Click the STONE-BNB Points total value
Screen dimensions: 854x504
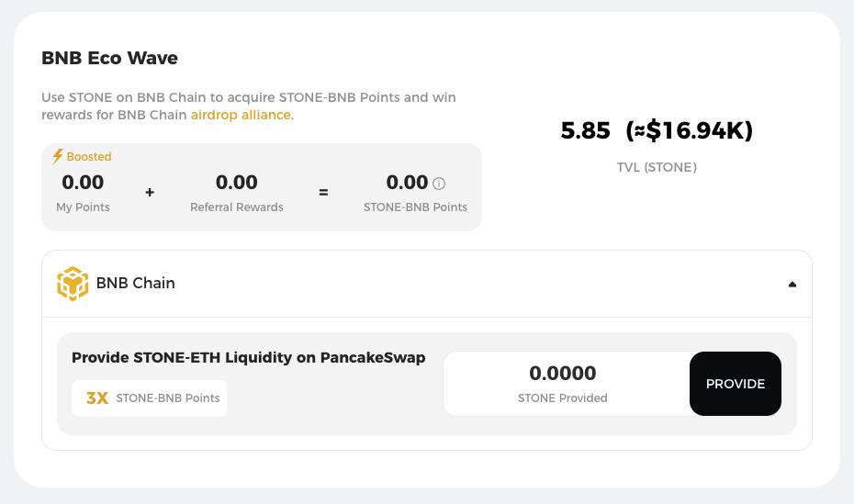(407, 183)
